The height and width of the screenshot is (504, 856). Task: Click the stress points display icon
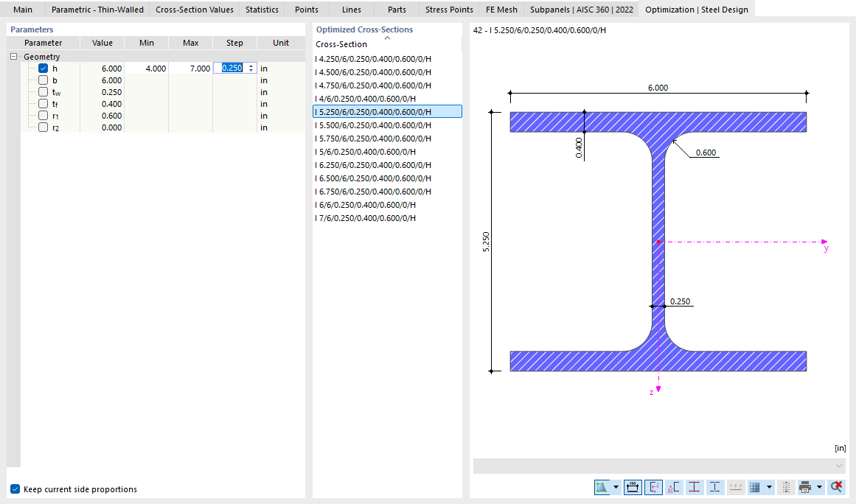tap(672, 487)
